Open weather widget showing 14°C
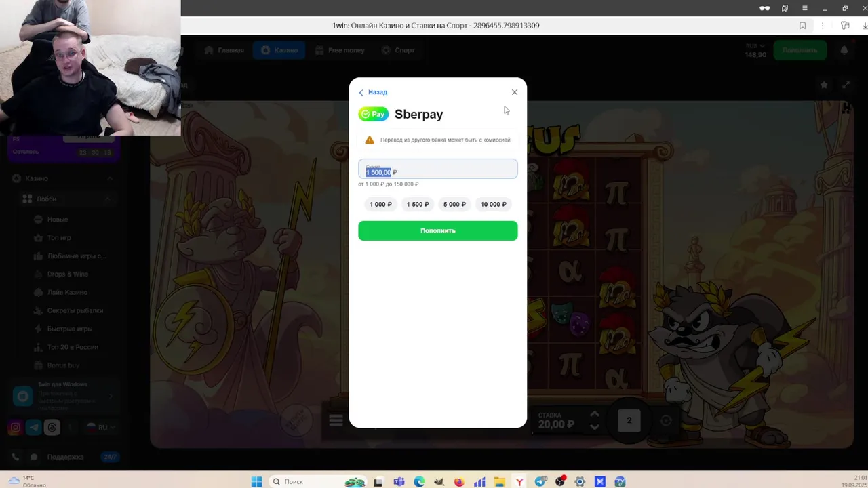Viewport: 868px width, 488px height. tap(27, 481)
